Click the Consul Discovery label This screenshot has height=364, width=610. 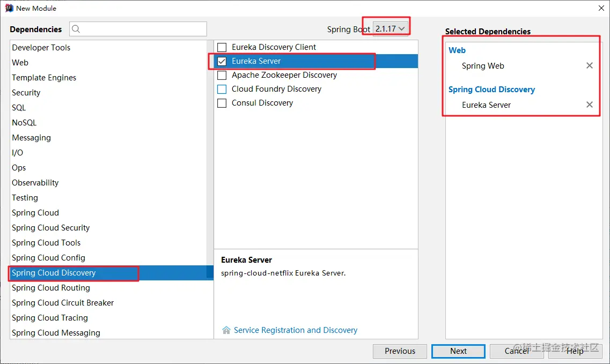coord(262,103)
